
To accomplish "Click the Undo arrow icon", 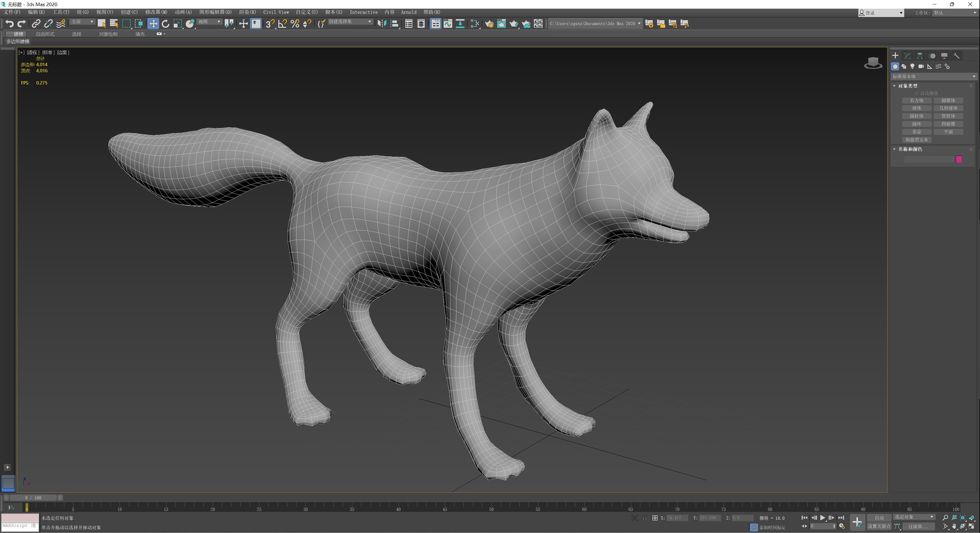I will [x=9, y=23].
